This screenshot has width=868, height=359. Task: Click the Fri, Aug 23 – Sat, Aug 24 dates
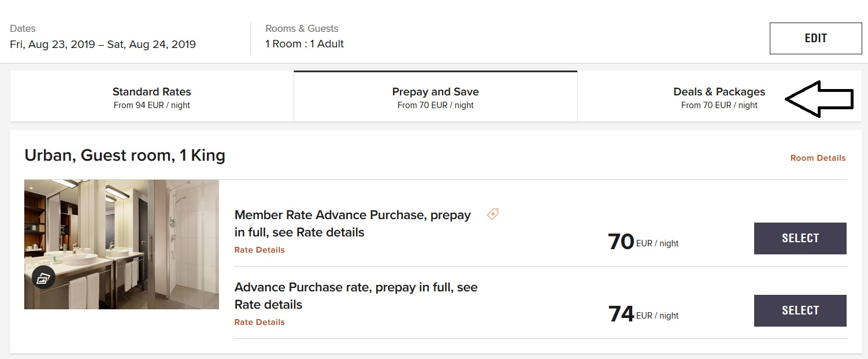[103, 44]
